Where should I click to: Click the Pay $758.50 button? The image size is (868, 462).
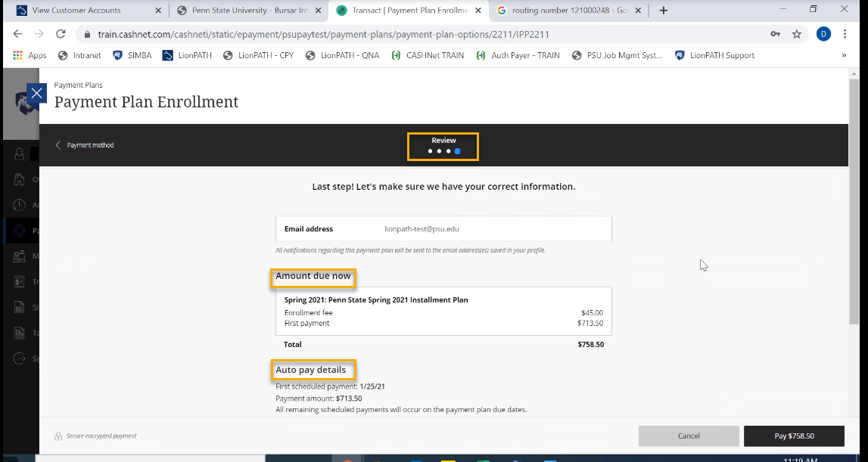click(794, 436)
